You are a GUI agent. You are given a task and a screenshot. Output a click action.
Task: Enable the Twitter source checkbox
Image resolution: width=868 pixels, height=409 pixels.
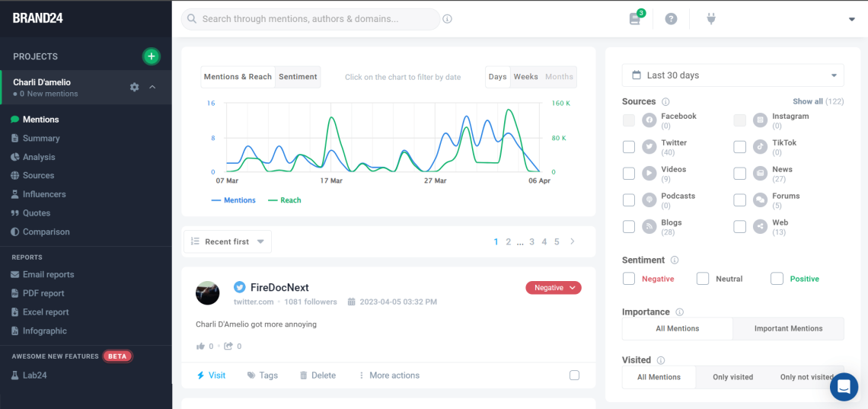coord(629,147)
